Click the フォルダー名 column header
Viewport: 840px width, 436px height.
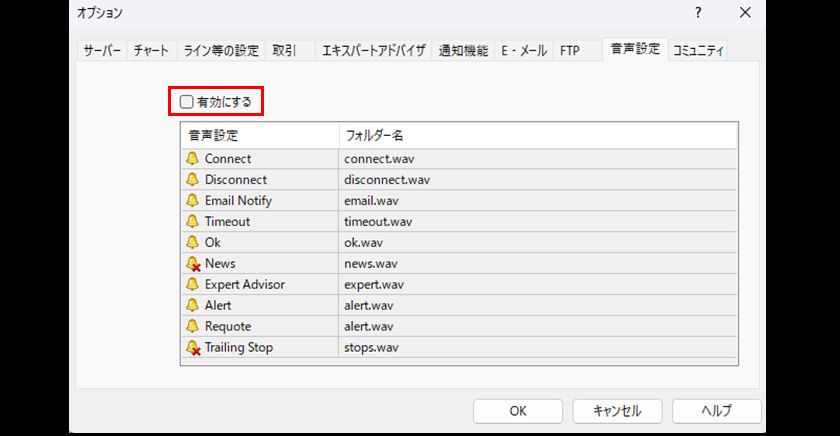pyautogui.click(x=374, y=135)
